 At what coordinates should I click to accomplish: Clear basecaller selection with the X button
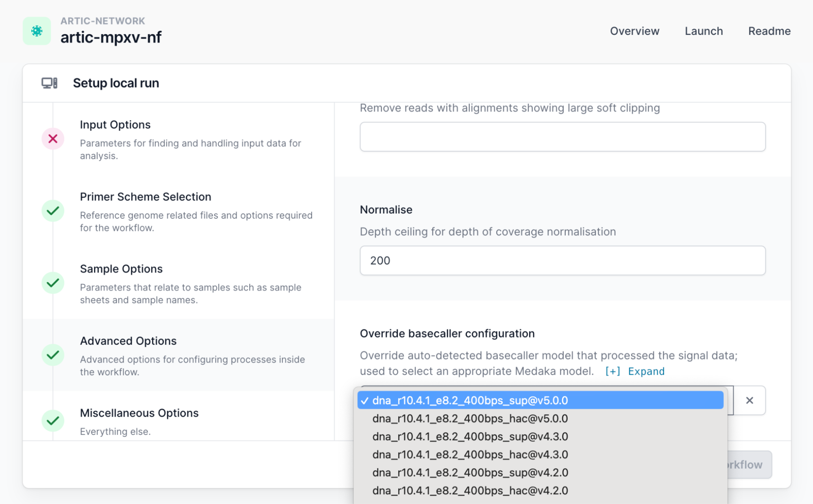point(749,400)
